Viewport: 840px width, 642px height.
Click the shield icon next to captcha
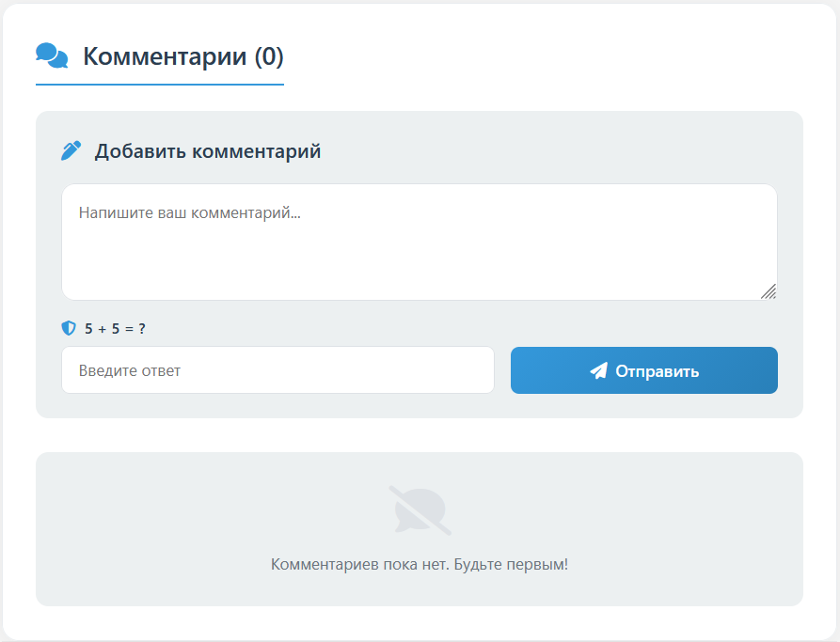tap(69, 328)
